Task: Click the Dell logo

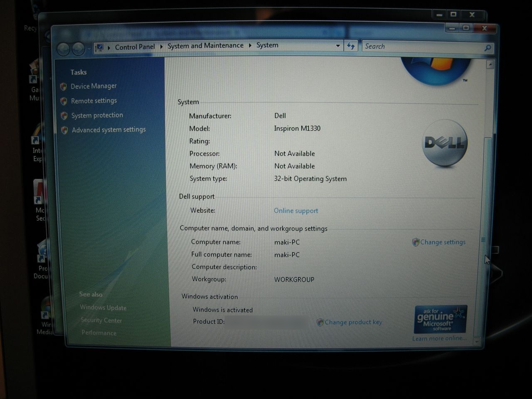Action: [x=445, y=143]
